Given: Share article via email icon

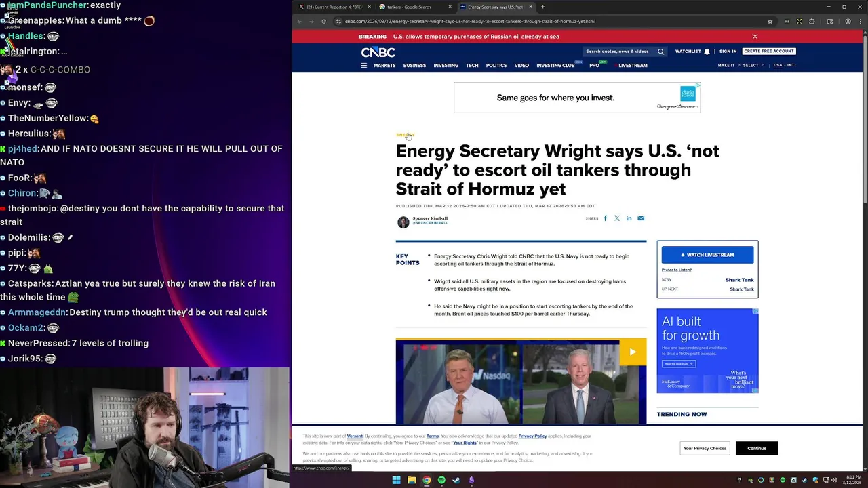Looking at the screenshot, I should coord(641,218).
